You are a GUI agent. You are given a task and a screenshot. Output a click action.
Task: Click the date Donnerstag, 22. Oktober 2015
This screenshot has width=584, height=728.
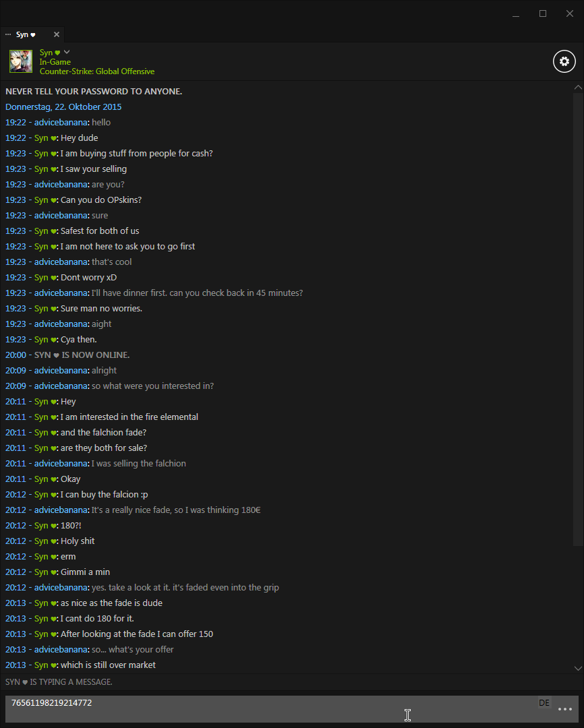(x=63, y=107)
